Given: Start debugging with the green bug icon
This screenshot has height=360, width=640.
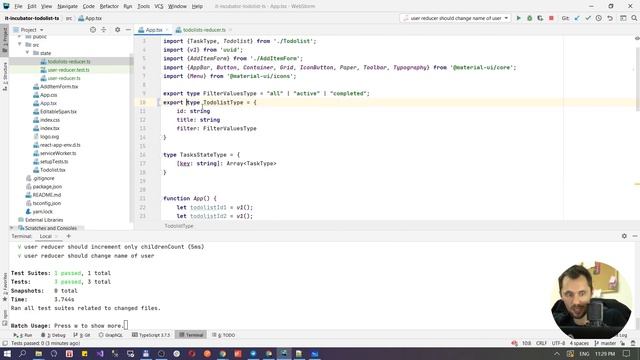Looking at the screenshot, I should (529, 18).
